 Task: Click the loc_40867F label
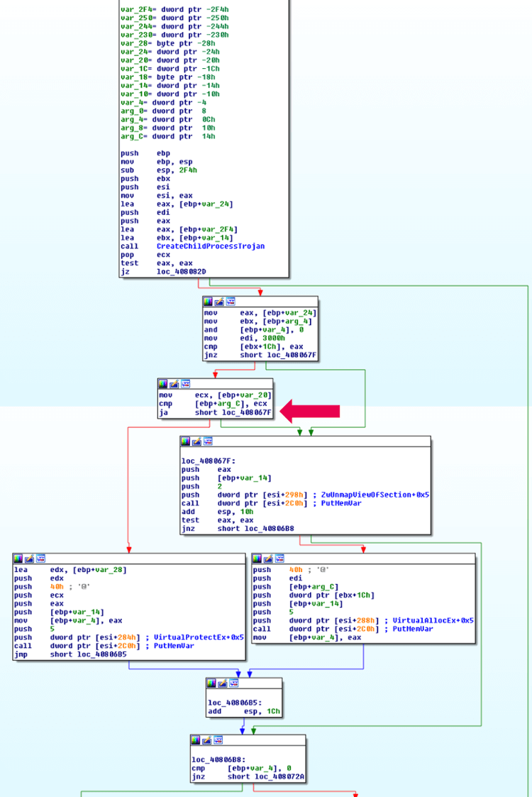coord(209,461)
